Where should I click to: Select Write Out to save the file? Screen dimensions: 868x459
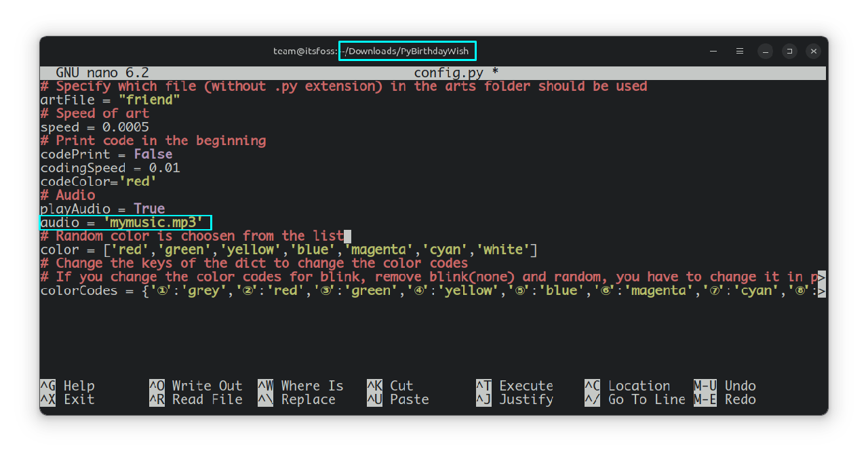coord(206,386)
